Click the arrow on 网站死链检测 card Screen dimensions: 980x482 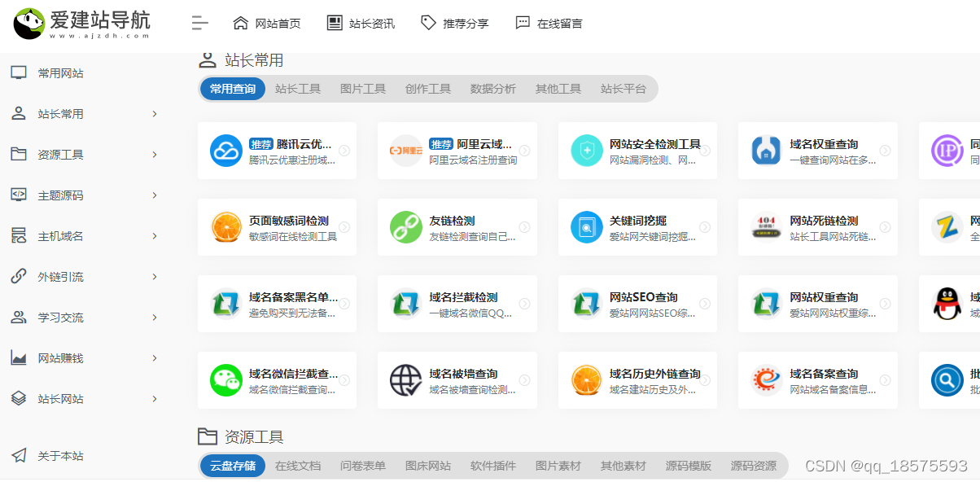885,227
